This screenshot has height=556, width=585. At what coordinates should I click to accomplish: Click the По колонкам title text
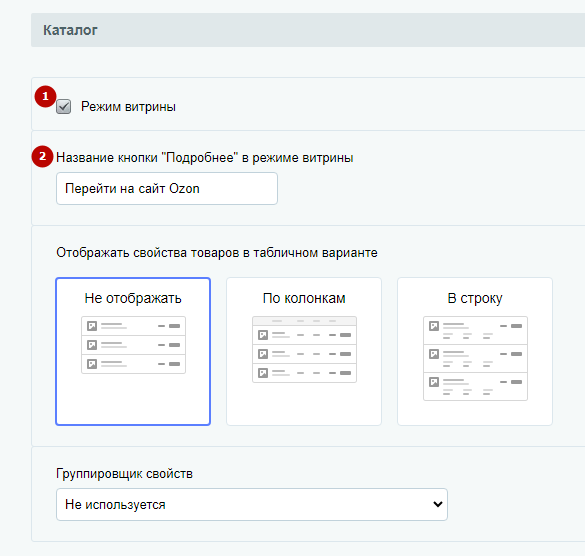pos(304,298)
